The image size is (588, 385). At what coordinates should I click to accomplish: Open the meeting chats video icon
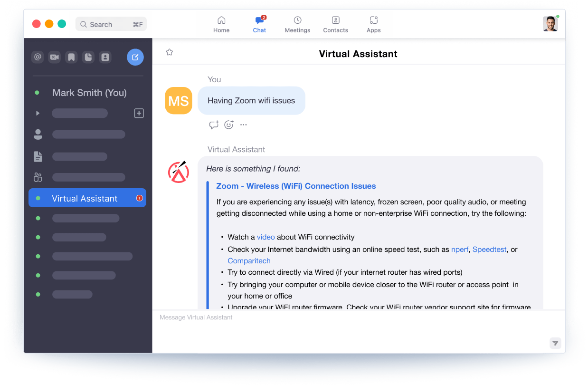pos(55,57)
